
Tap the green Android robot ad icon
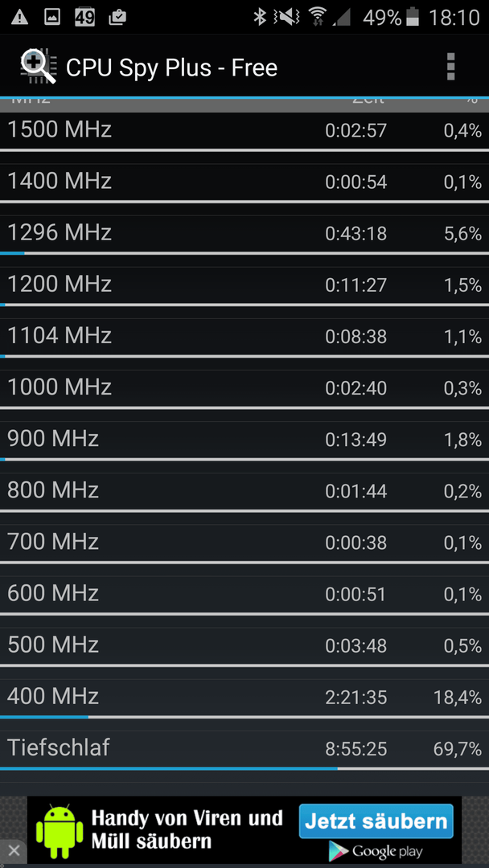click(x=60, y=832)
